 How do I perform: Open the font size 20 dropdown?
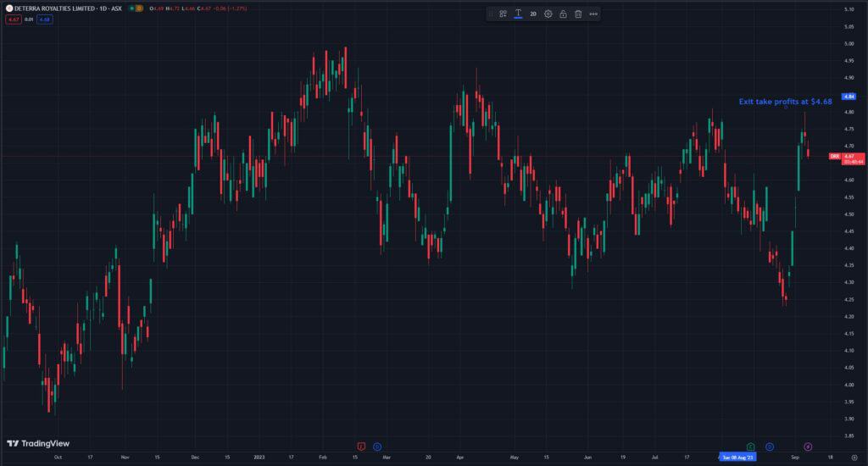pos(533,14)
